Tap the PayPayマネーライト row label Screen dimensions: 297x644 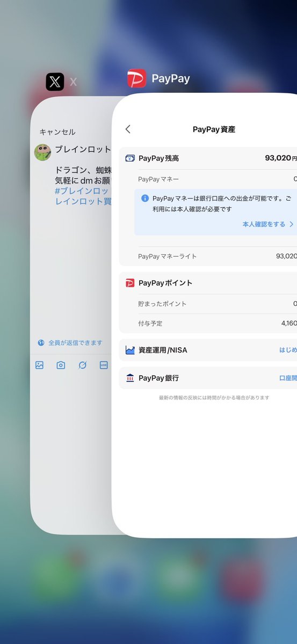click(x=168, y=257)
